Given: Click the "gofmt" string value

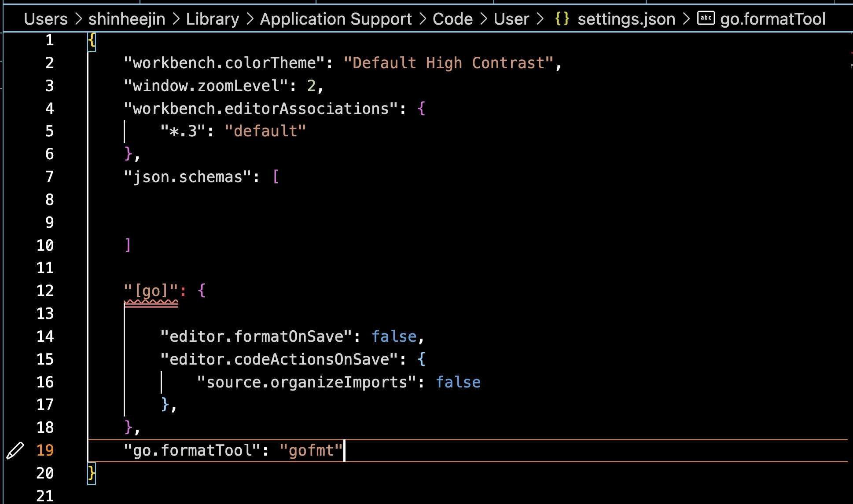Looking at the screenshot, I should pyautogui.click(x=311, y=450).
